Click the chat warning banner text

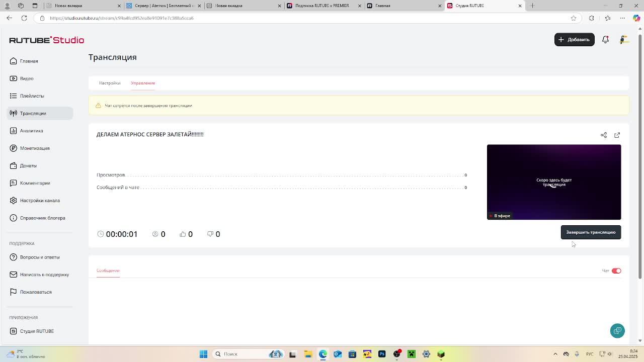[x=148, y=106]
